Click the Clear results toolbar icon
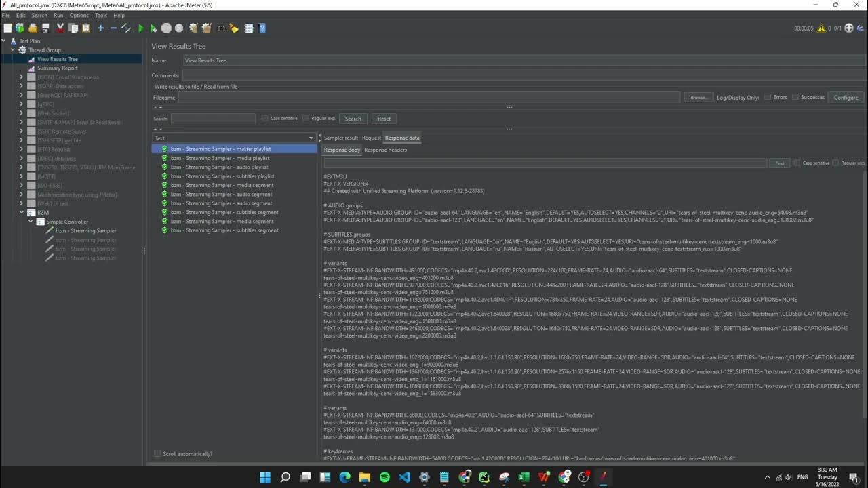The height and width of the screenshot is (488, 868). [193, 28]
